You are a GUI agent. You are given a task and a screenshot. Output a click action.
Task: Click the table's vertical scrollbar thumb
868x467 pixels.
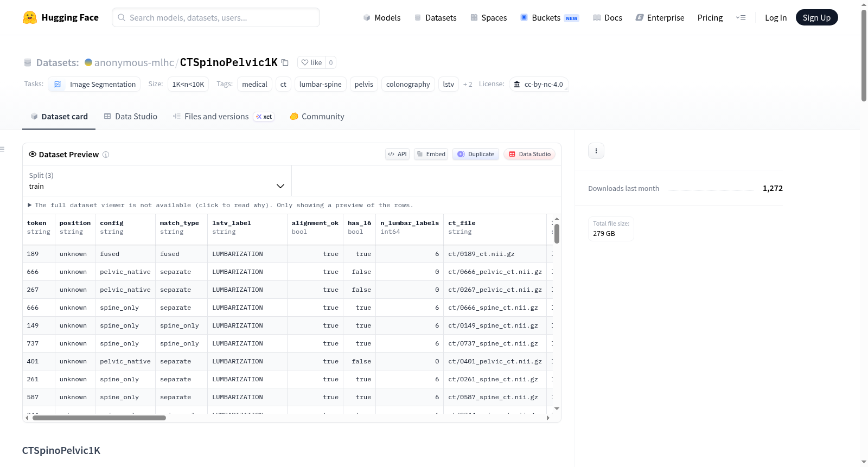[x=557, y=234]
